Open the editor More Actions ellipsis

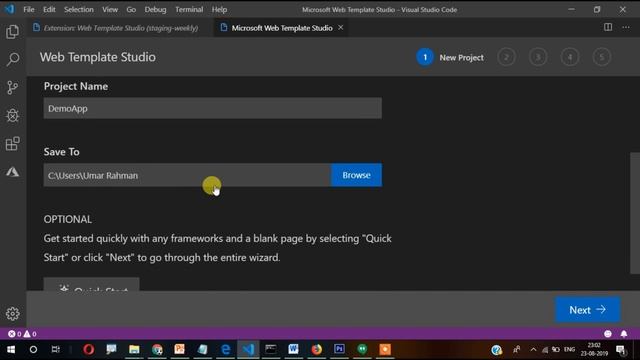click(x=626, y=27)
